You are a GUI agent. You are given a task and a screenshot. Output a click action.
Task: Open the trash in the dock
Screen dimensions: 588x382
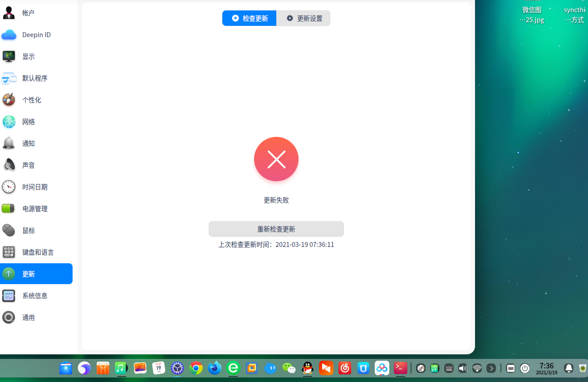pos(583,368)
